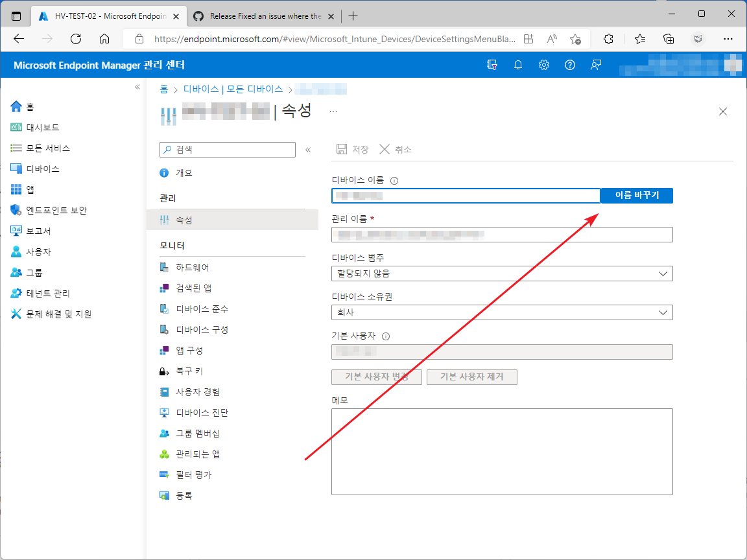Image resolution: width=747 pixels, height=560 pixels.
Task: Select Device diagnostics (디바이스 진단) item
Action: tap(194, 412)
